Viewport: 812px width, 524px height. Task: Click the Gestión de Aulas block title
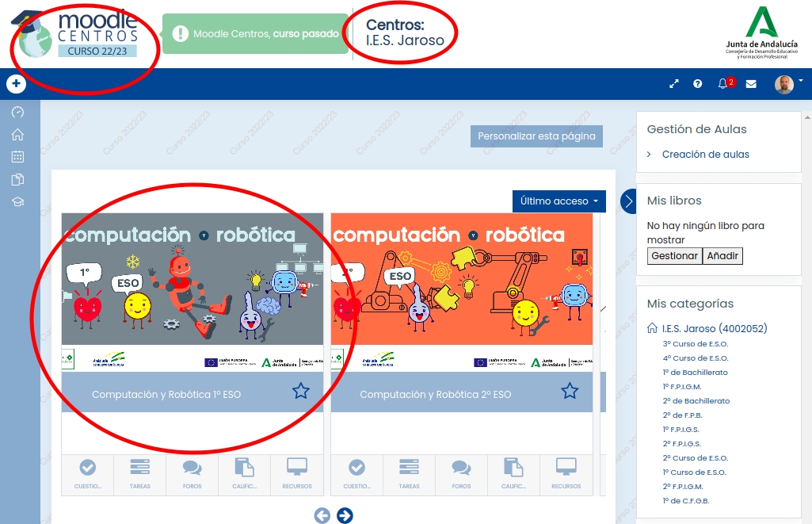coord(696,129)
